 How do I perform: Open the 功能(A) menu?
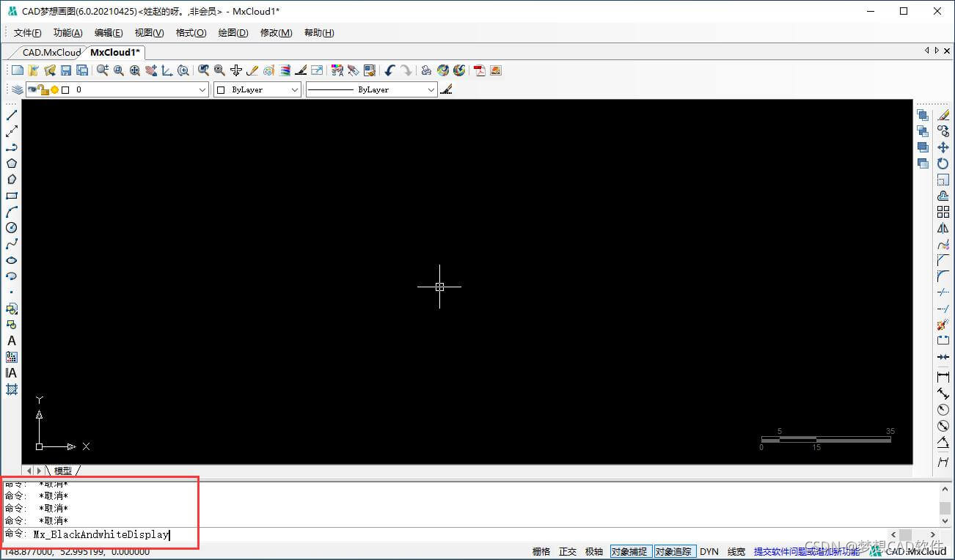(x=68, y=33)
